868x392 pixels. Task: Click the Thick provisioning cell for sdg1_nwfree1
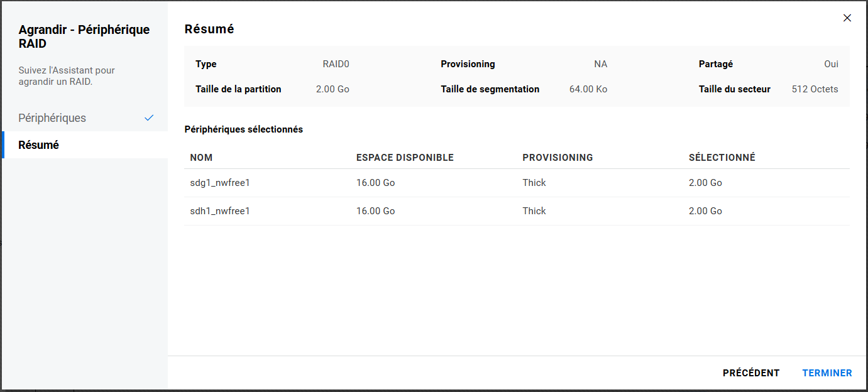(534, 183)
